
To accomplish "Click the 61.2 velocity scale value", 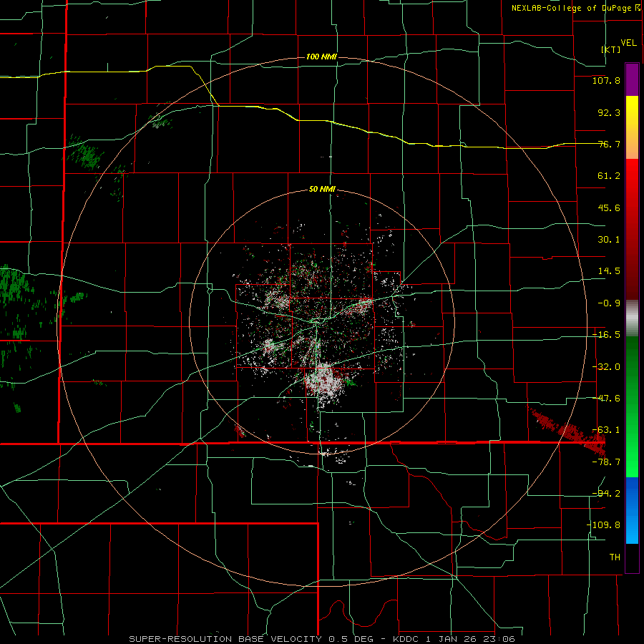I will [x=609, y=176].
